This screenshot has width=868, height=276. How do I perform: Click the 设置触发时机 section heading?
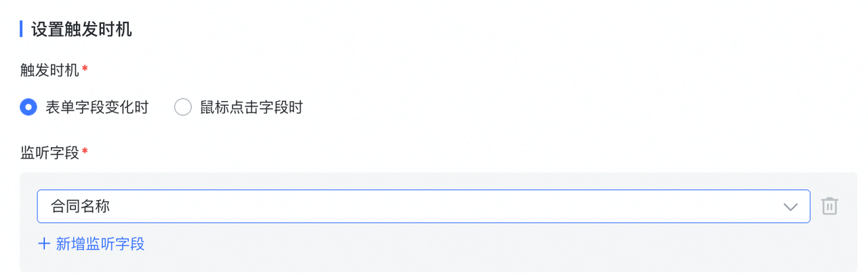(x=81, y=30)
